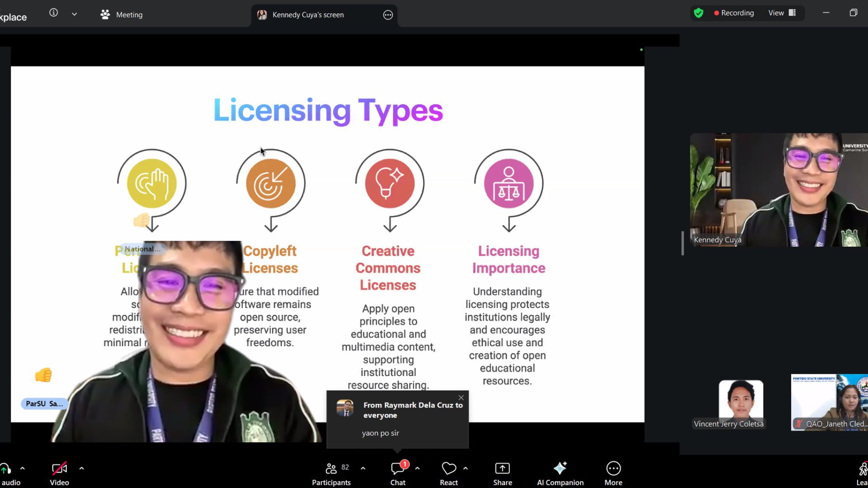Select Kennedy Cuya's screen tab
Screen dimensions: 868x488
(307, 15)
